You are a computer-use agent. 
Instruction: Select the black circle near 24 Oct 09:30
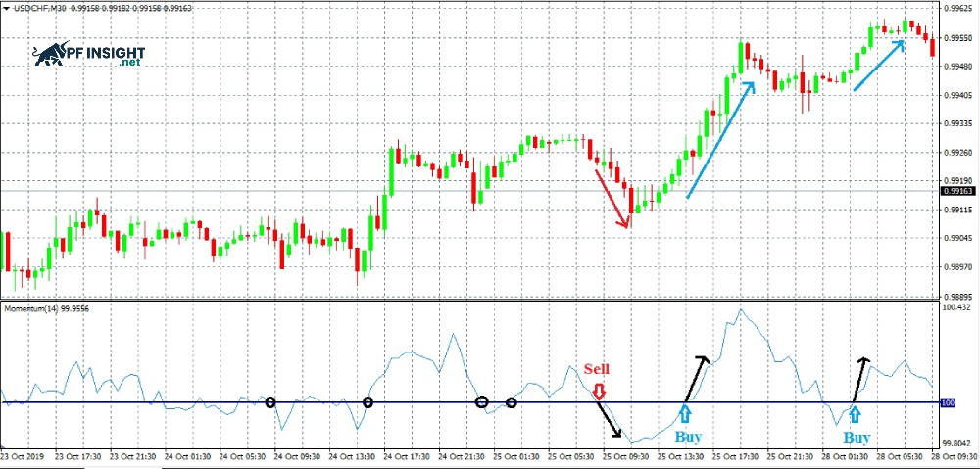pos(270,402)
